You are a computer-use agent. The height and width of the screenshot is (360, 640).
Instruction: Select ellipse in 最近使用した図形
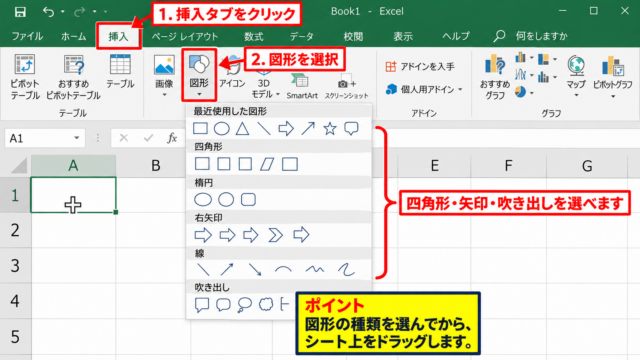[222, 129]
